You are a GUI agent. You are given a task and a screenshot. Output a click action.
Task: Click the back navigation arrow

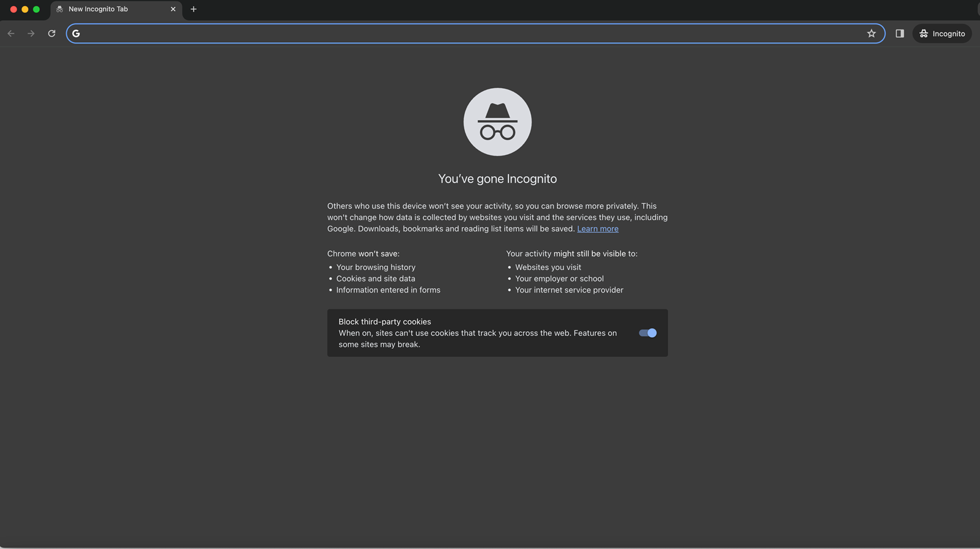pos(11,34)
